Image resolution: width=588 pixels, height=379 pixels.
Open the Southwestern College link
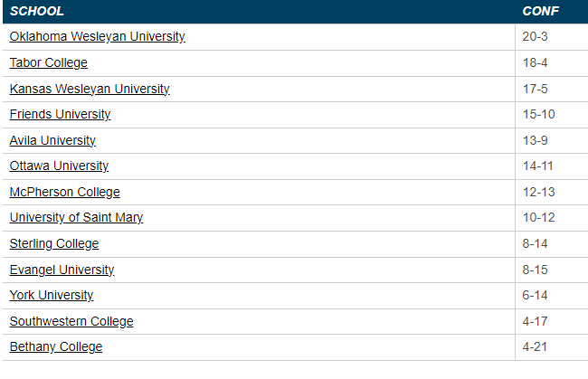71,321
